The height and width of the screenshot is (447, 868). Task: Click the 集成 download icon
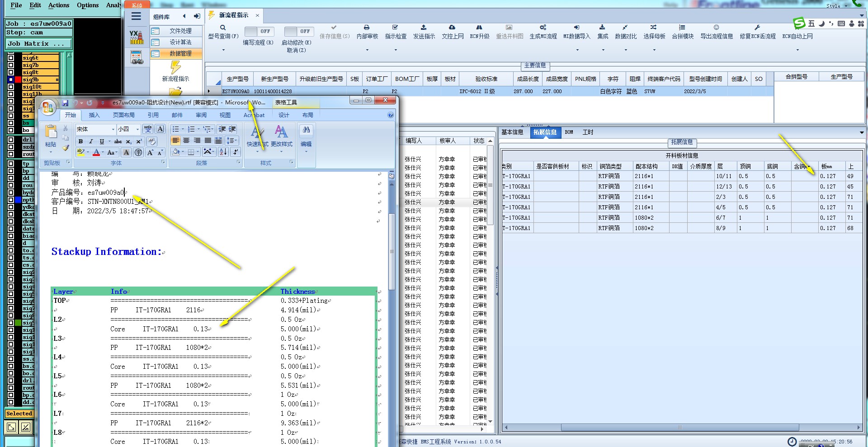pos(602,28)
